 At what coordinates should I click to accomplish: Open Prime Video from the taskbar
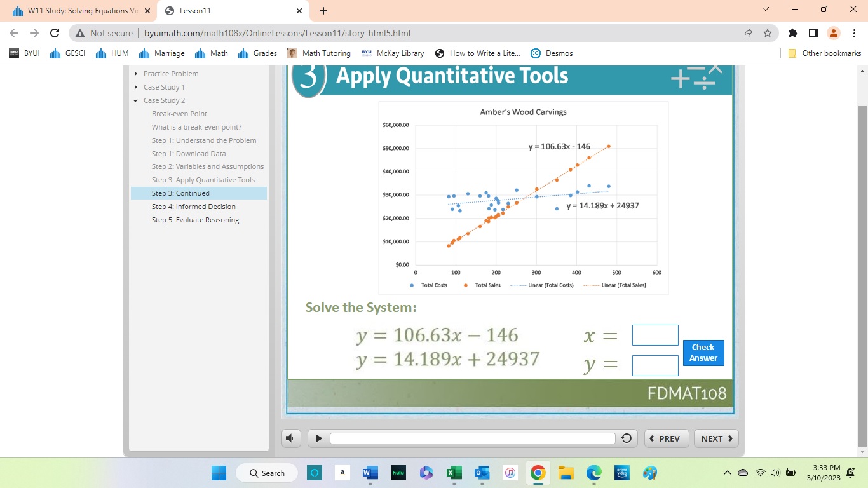(621, 473)
